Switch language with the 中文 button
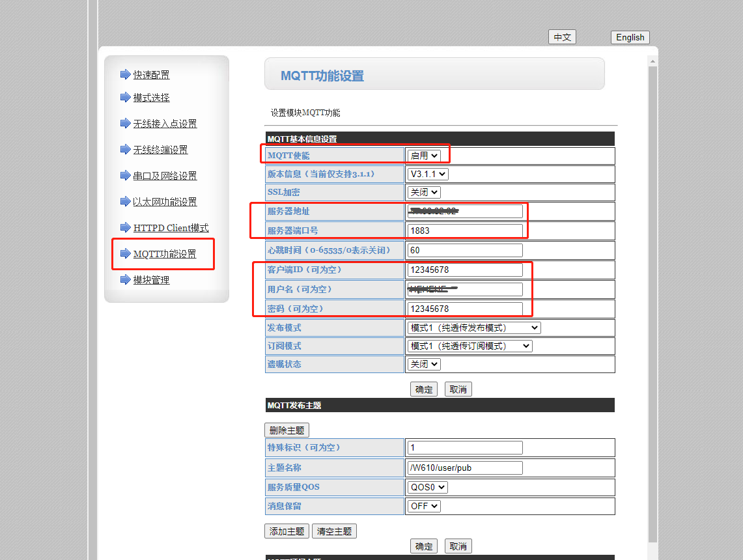Screen dimensions: 743x560 coord(562,38)
